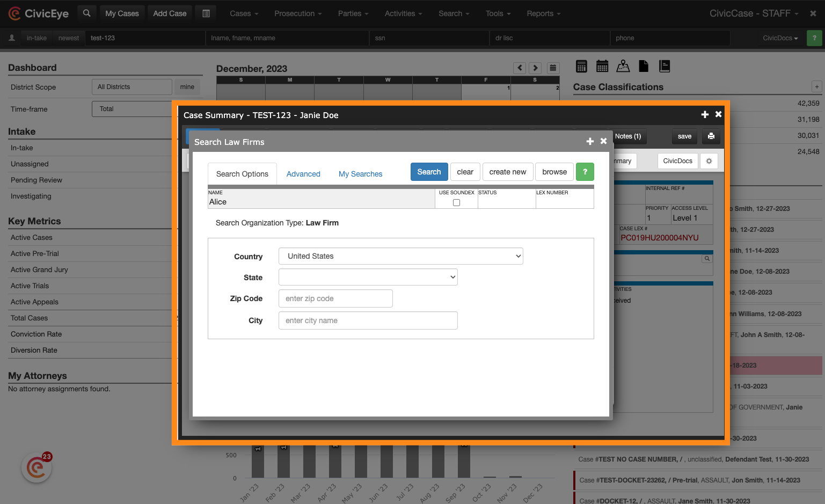Click the Status field in search form
825x504 pixels.
click(507, 199)
